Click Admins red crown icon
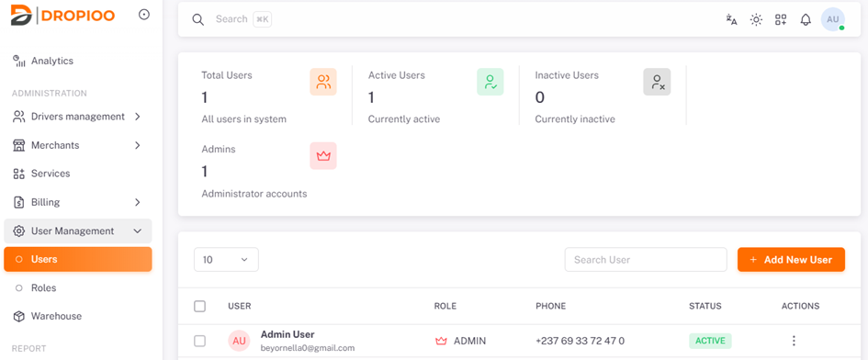The image size is (868, 360). click(x=323, y=156)
